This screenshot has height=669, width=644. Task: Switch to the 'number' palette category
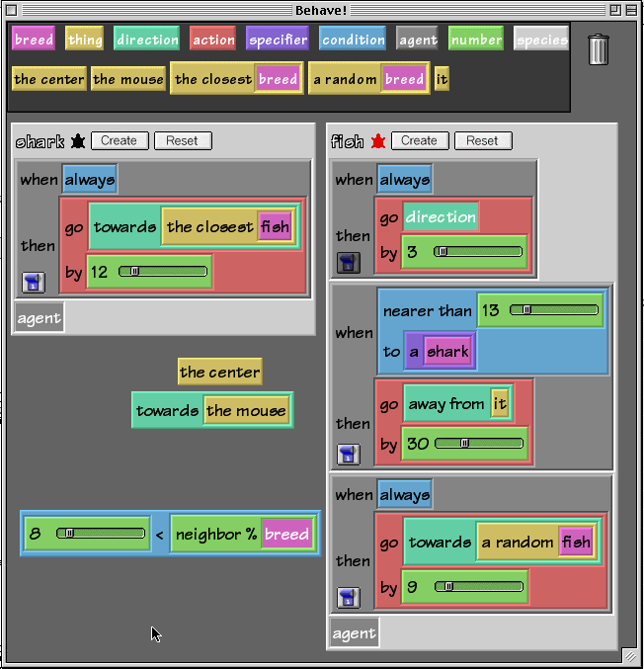[x=476, y=40]
